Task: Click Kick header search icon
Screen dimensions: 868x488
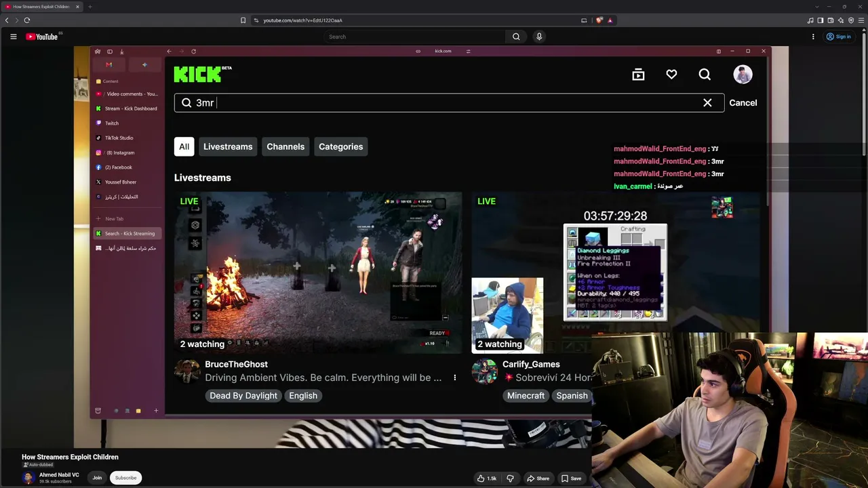Action: [x=705, y=75]
